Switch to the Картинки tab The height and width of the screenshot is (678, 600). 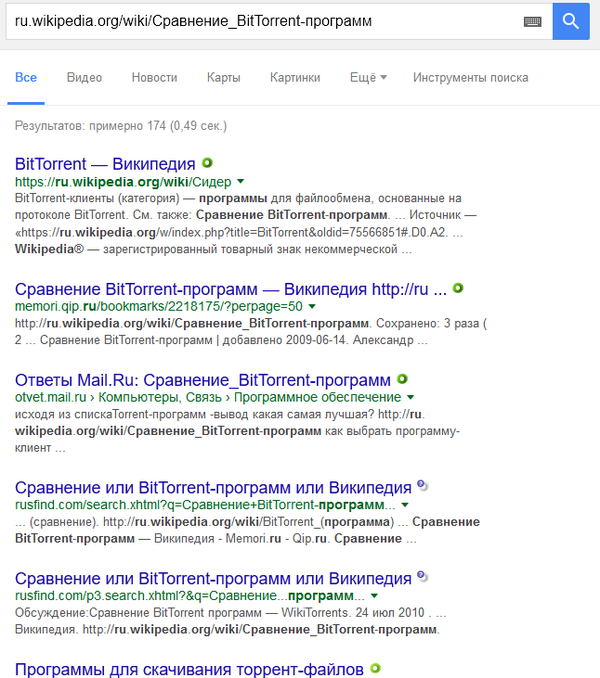point(295,77)
